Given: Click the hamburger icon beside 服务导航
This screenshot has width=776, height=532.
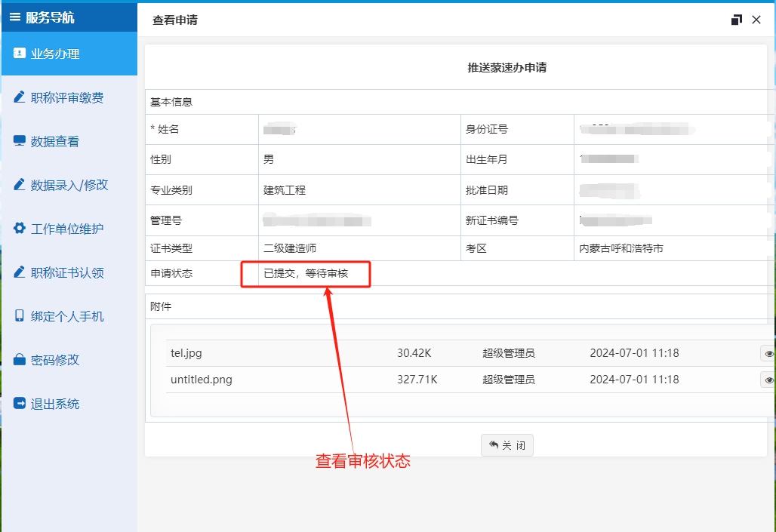Looking at the screenshot, I should 14,17.
